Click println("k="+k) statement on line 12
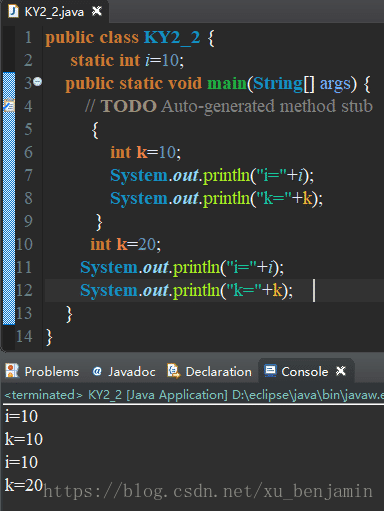The height and width of the screenshot is (511, 384). 186,290
